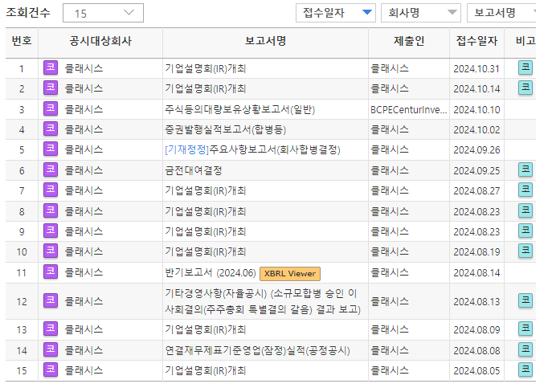Click the teal 코 remark icon for 2024.10.14
The image size is (548, 392).
[526, 88]
